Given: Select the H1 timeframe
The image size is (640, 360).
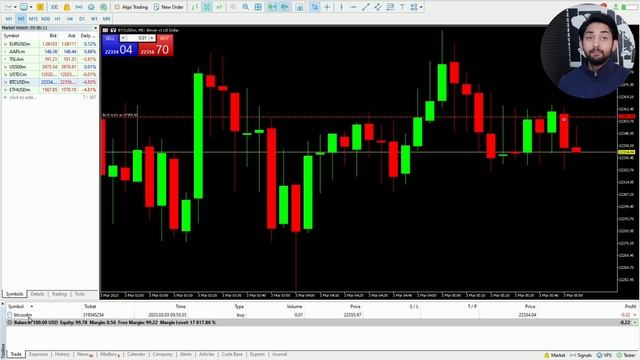Looking at the screenshot, I should [58, 19].
